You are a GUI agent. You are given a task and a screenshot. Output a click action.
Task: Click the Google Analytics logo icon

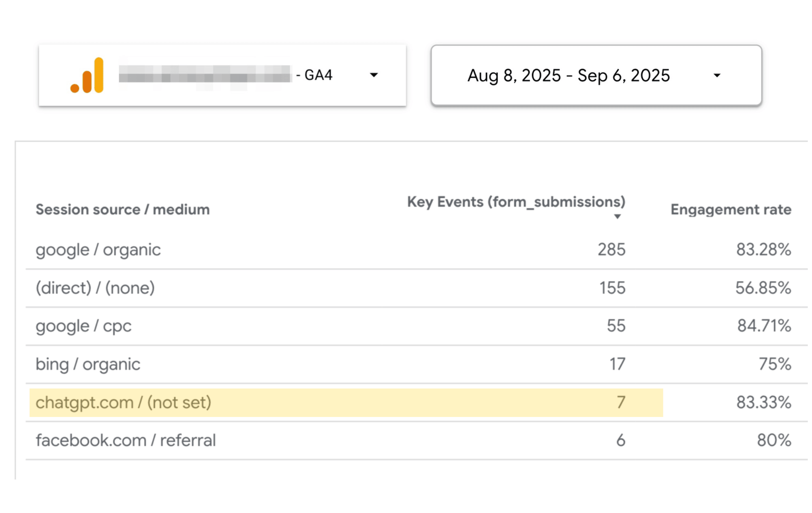pyautogui.click(x=87, y=75)
